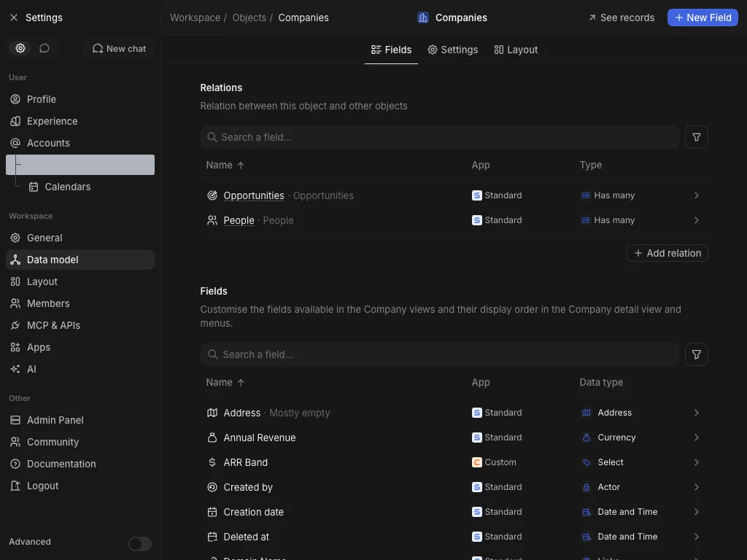747x560 pixels.
Task: Switch to the Fields tab
Action: pos(391,50)
